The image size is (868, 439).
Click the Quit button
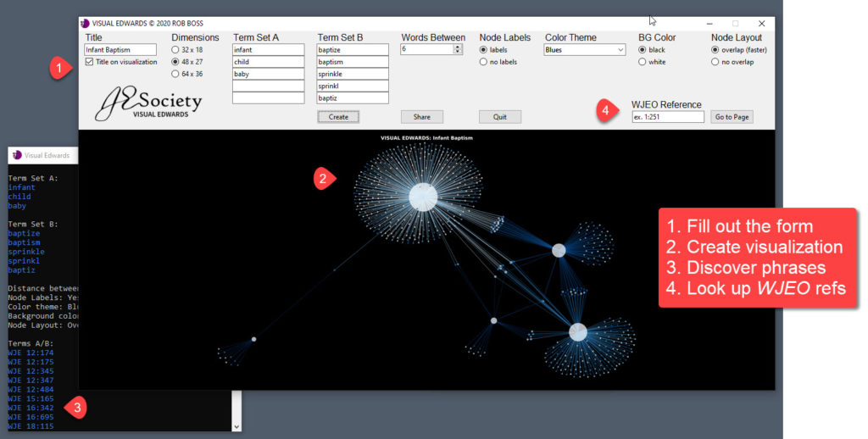point(500,117)
